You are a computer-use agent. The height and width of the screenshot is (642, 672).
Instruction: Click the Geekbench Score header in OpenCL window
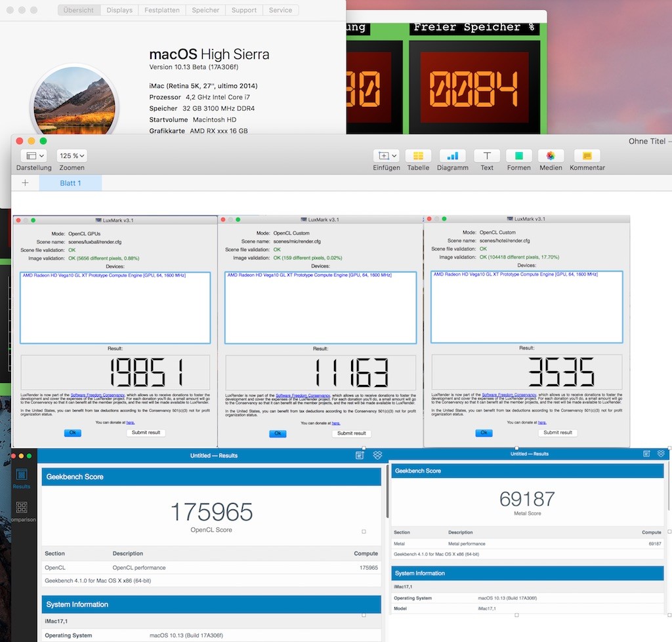tap(211, 477)
